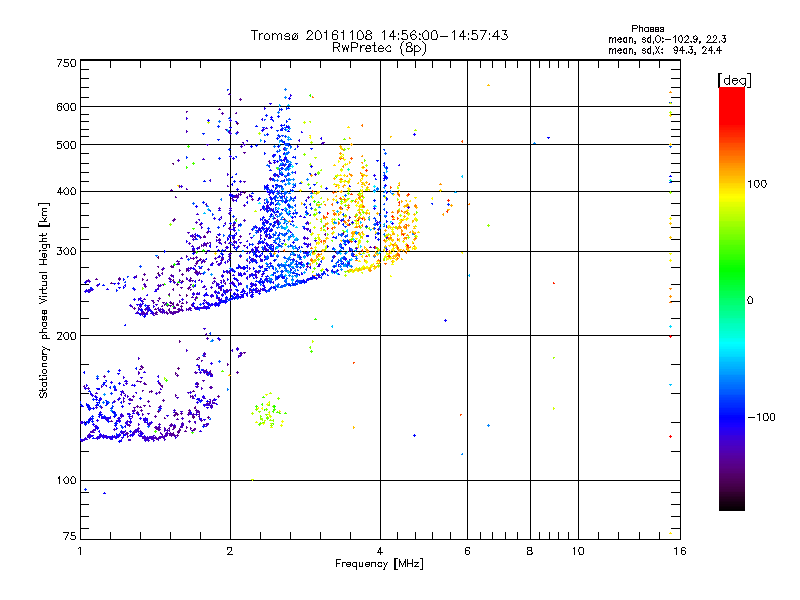
Task: Click y-axis tick label '75'
Action: [x=70, y=536]
